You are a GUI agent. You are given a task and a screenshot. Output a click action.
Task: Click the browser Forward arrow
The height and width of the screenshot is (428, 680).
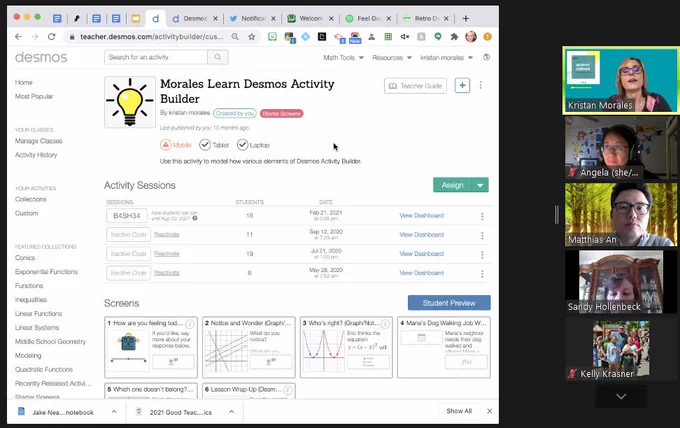point(35,37)
